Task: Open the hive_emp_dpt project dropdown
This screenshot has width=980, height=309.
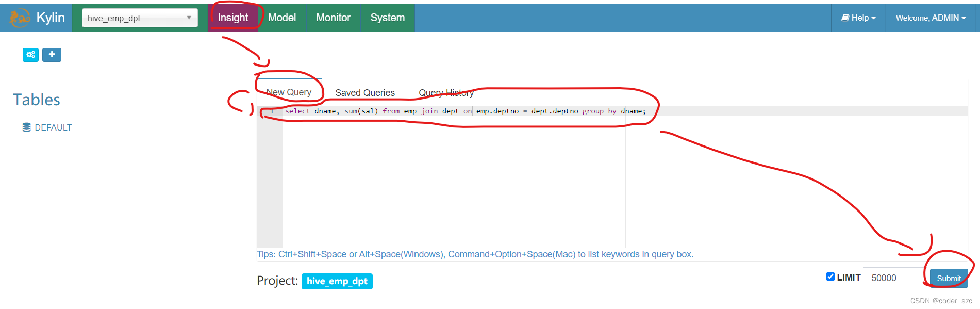Action: coord(140,18)
